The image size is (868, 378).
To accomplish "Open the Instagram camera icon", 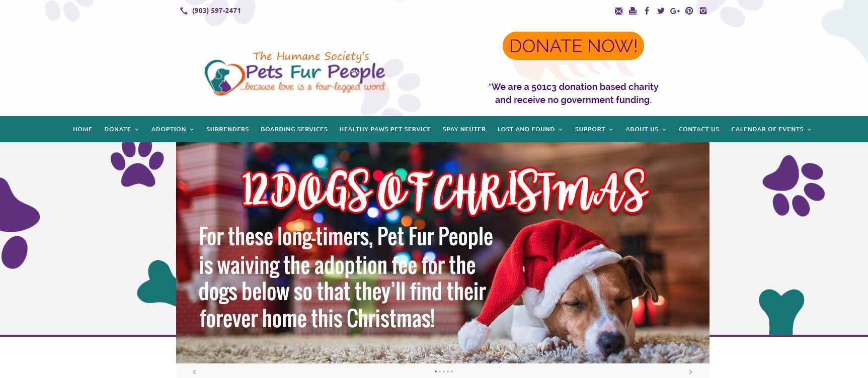I will tap(703, 11).
